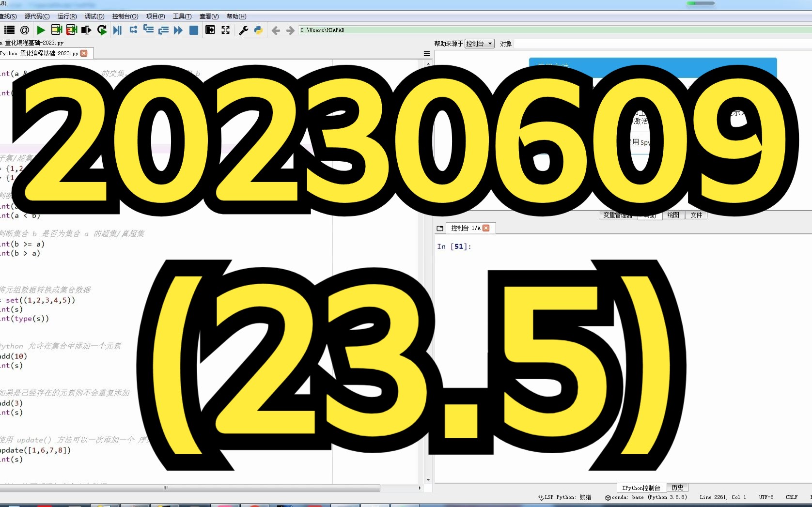Switch to the 绘图 pane tab
The height and width of the screenshot is (507, 812).
tap(673, 215)
